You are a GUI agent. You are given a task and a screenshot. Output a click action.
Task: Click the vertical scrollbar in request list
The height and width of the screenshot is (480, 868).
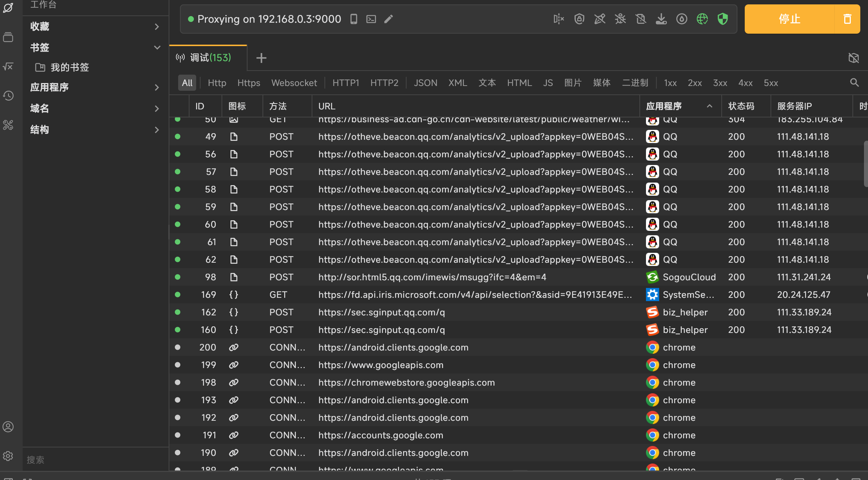tap(865, 164)
